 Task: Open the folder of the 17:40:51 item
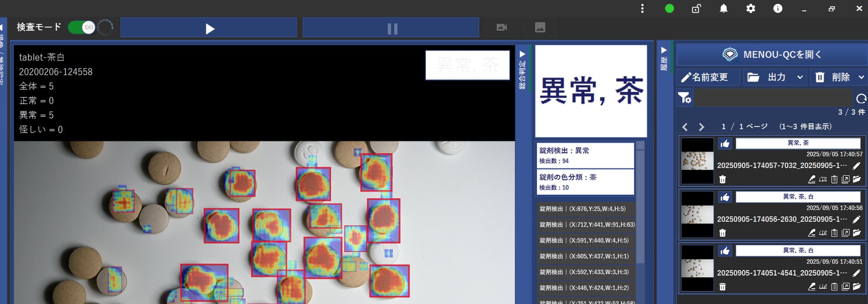click(x=857, y=287)
